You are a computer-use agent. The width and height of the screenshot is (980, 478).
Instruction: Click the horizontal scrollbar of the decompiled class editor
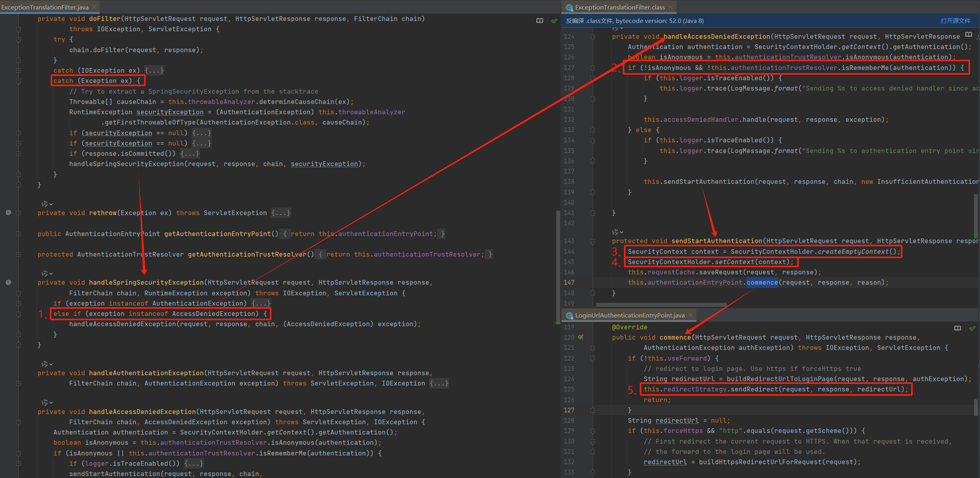(661, 305)
